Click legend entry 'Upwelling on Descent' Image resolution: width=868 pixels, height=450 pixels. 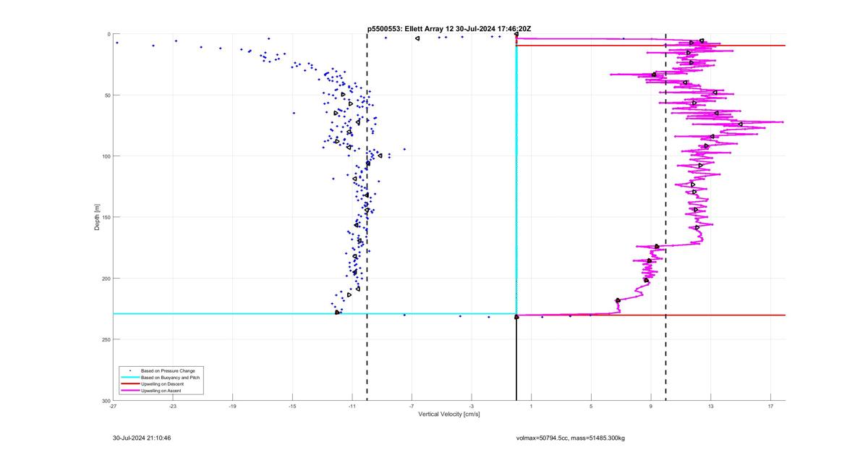pyautogui.click(x=162, y=383)
